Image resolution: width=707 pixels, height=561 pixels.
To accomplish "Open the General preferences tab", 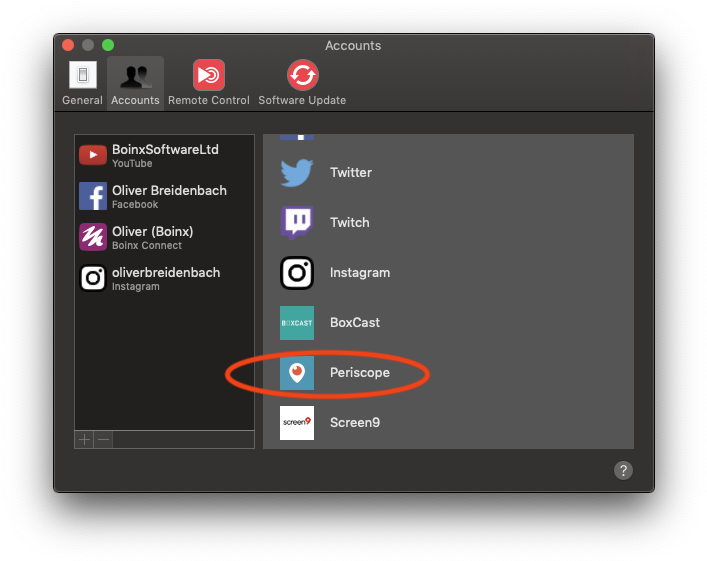I will tap(83, 84).
